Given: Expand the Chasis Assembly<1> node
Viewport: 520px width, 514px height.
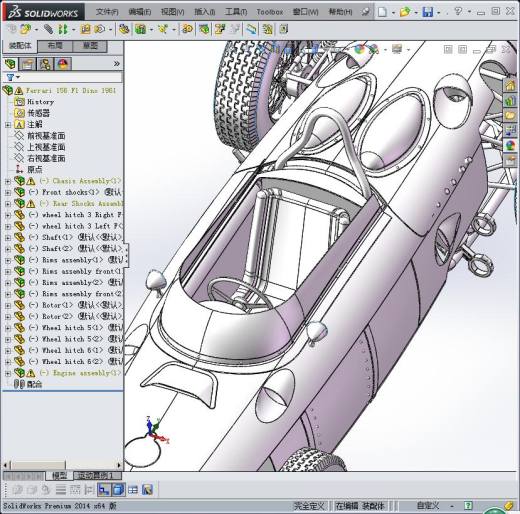Looking at the screenshot, I should click(x=8, y=181).
